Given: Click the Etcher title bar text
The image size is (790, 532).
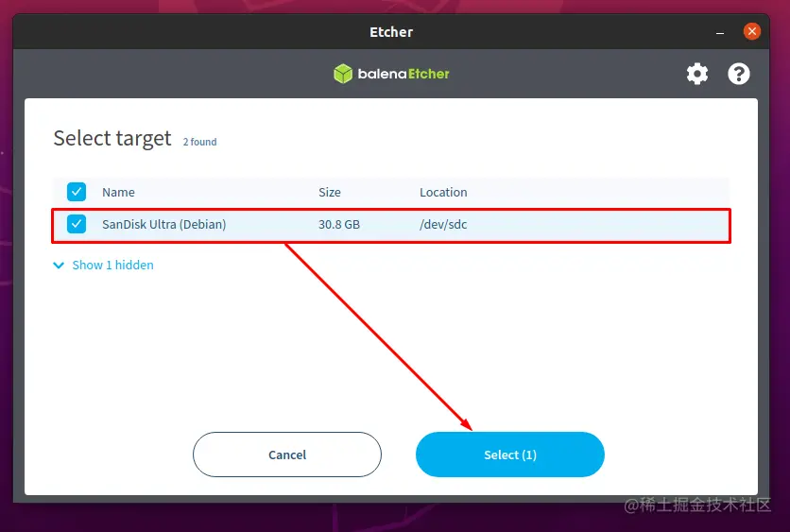Looking at the screenshot, I should [x=391, y=32].
